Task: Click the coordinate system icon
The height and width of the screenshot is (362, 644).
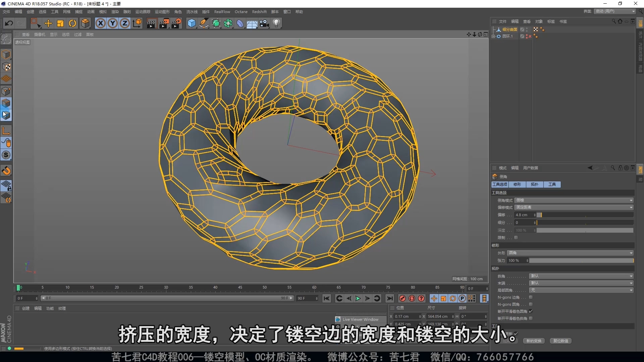Action: coord(137,23)
